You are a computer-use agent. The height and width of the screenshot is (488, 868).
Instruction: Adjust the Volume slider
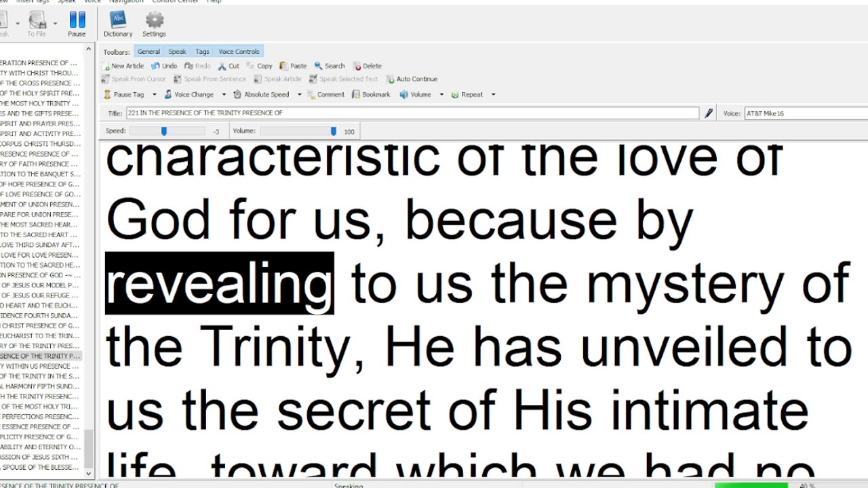point(333,131)
